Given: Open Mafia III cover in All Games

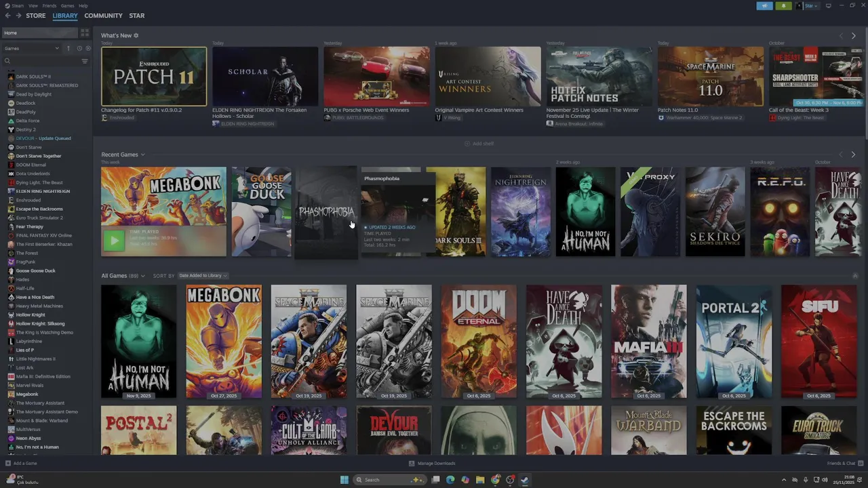Looking at the screenshot, I should click(648, 342).
